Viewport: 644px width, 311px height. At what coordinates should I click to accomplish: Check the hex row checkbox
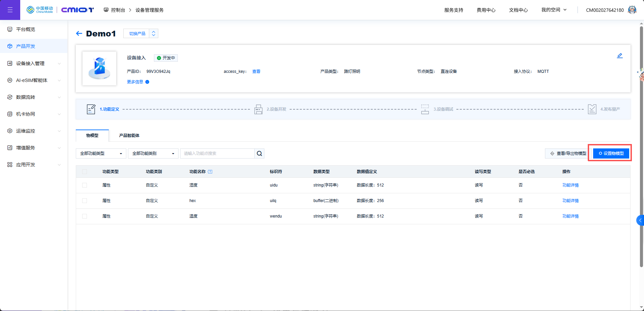click(85, 201)
